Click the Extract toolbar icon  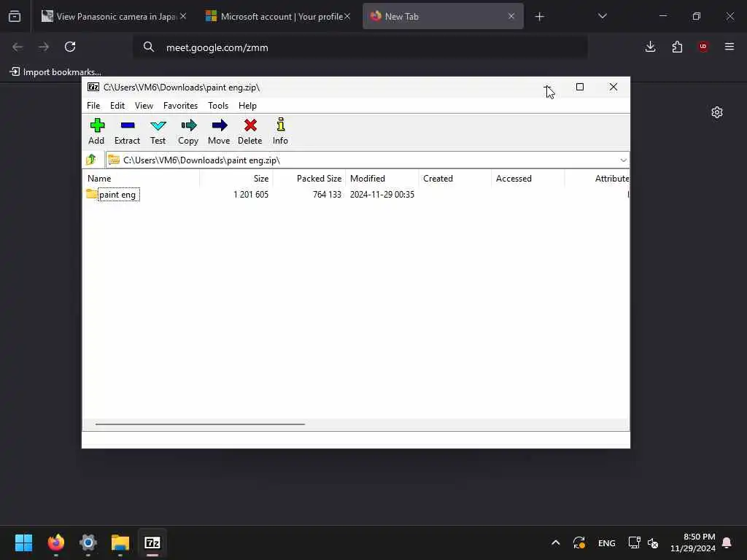click(x=127, y=131)
